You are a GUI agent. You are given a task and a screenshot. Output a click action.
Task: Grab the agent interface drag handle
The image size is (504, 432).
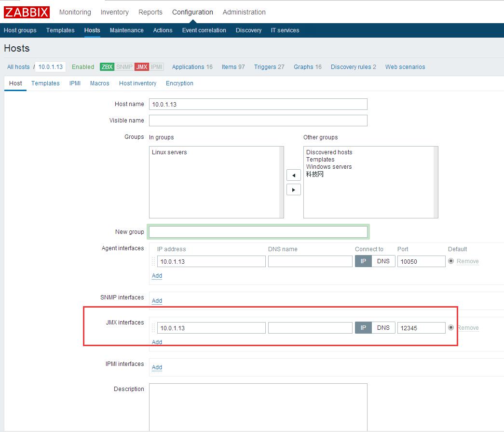point(153,261)
